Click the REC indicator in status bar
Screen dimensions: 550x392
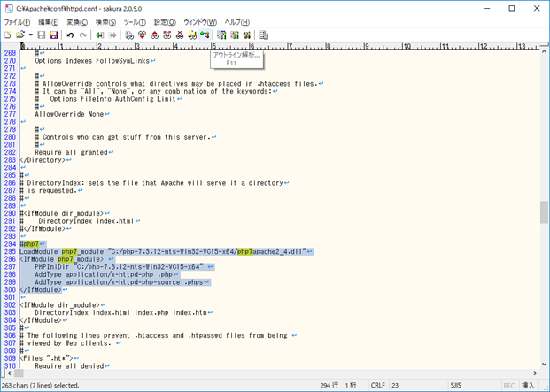[x=509, y=385]
